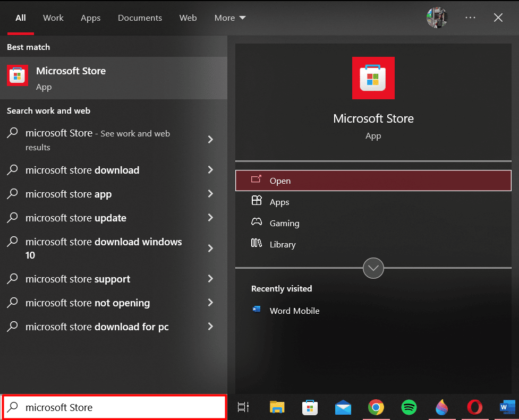
Task: Click the search icon next to 'microsoft store app'
Action: (x=13, y=193)
